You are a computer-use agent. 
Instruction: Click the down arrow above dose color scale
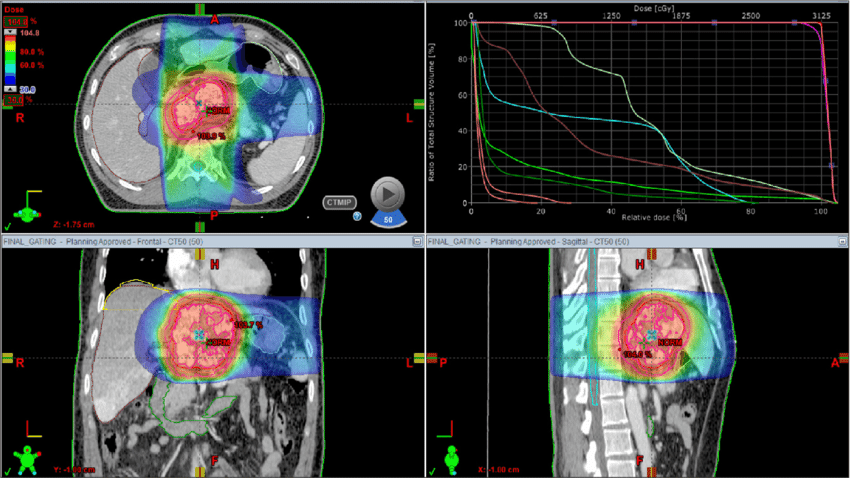10,30
